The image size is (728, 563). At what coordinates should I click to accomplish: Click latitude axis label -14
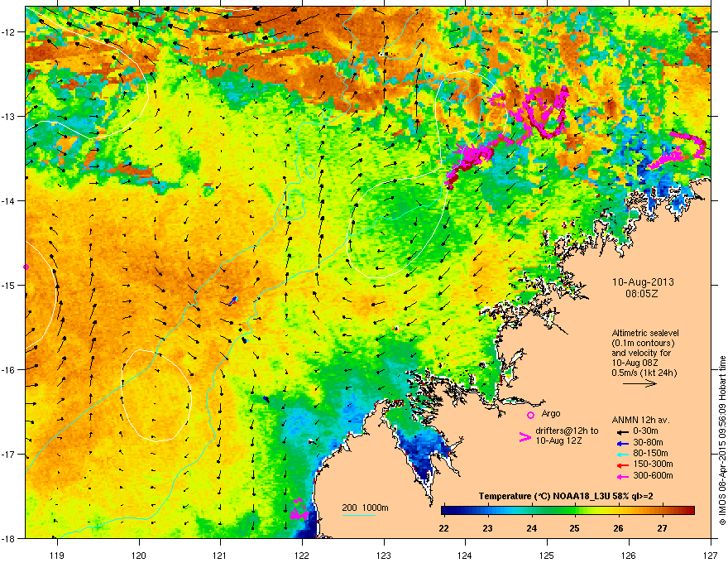coord(9,200)
